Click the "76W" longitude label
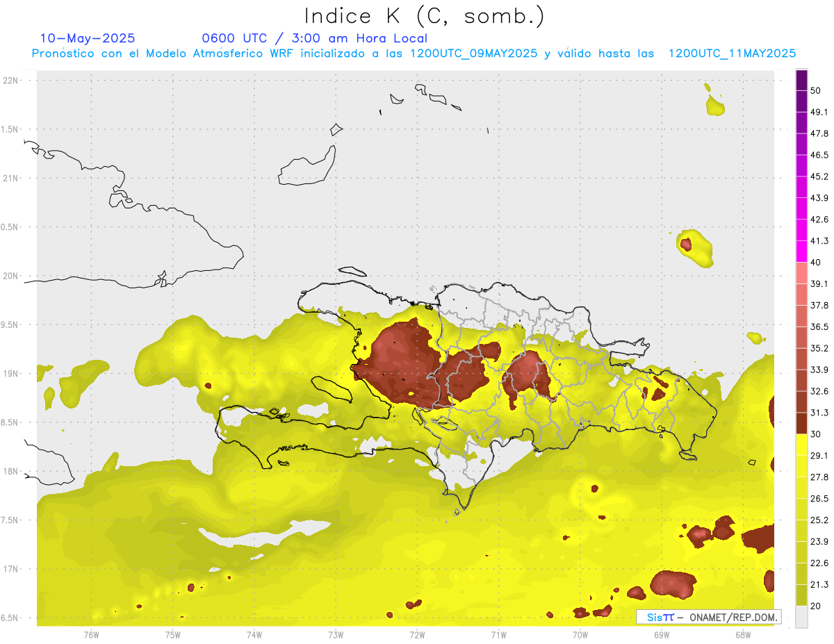This screenshot has width=834, height=644. 91,634
